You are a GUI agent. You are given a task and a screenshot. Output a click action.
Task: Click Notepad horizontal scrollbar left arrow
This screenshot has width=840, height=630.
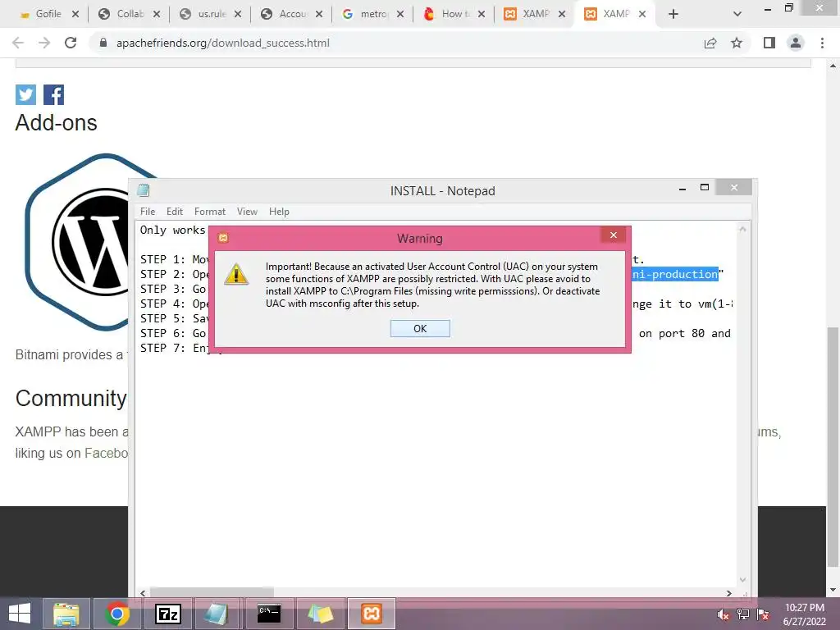pyautogui.click(x=143, y=593)
